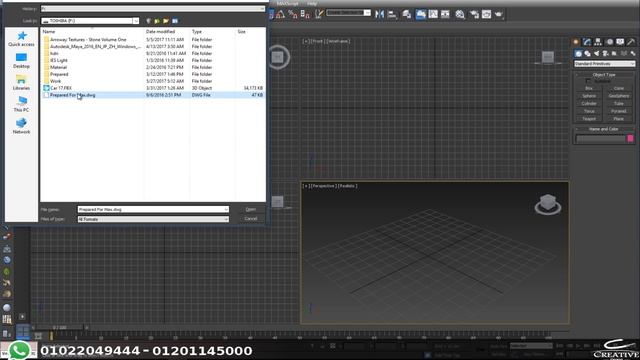Viewport: 640px width, 360px height.
Task: Click the Teapot primitive button
Action: [589, 119]
